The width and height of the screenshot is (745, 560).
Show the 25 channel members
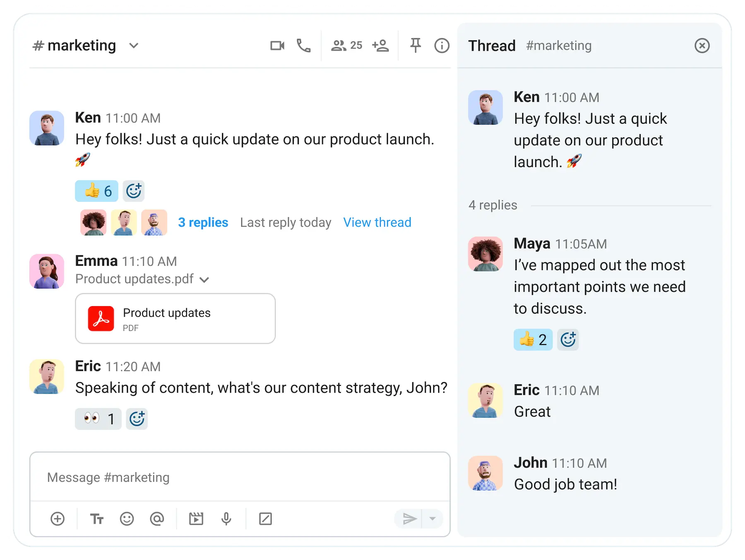pyautogui.click(x=347, y=45)
